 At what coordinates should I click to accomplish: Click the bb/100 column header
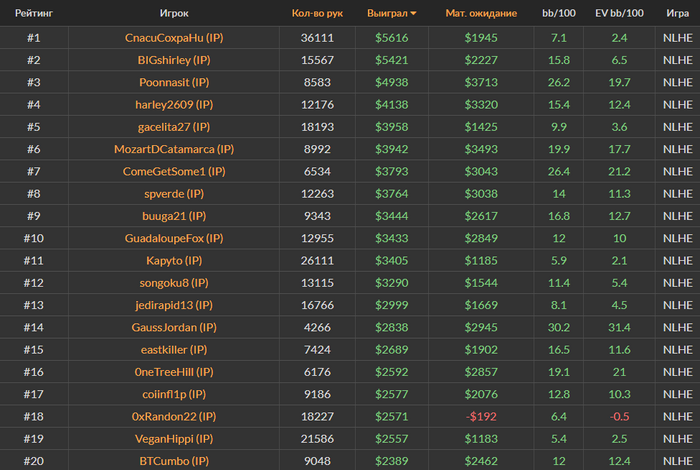coord(558,13)
